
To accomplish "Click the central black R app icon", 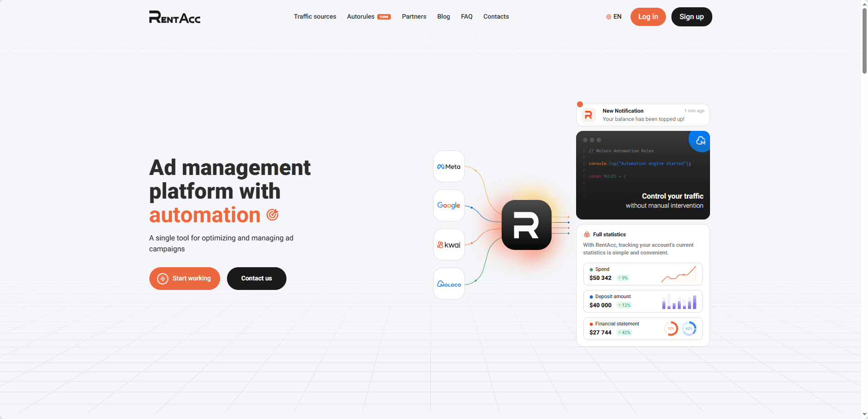I will point(527,225).
